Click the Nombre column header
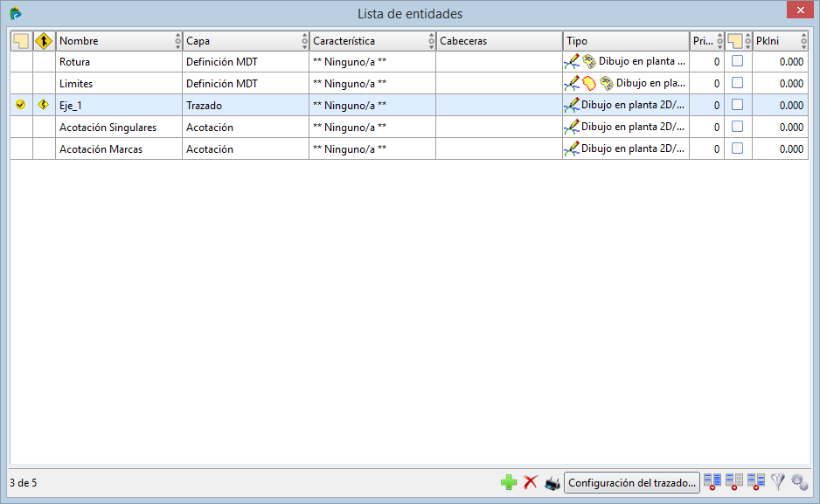Viewport: 820px width, 504px height. (x=119, y=41)
